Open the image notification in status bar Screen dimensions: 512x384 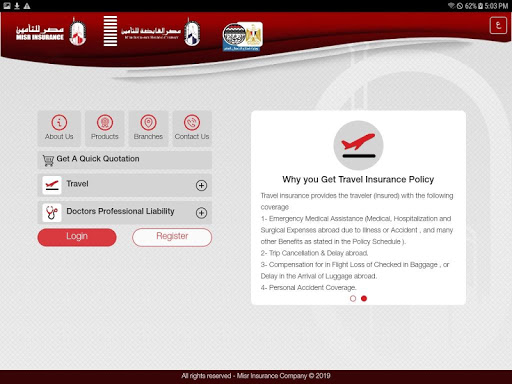tap(7, 6)
